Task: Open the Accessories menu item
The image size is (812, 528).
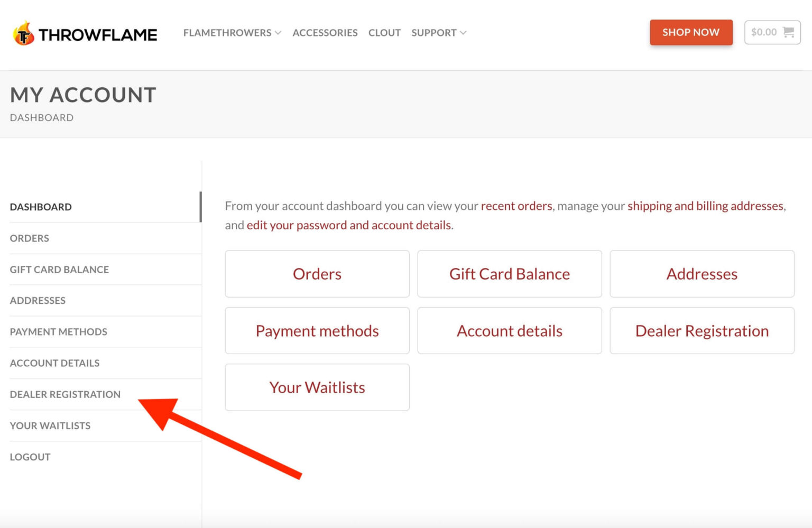Action: coord(325,33)
